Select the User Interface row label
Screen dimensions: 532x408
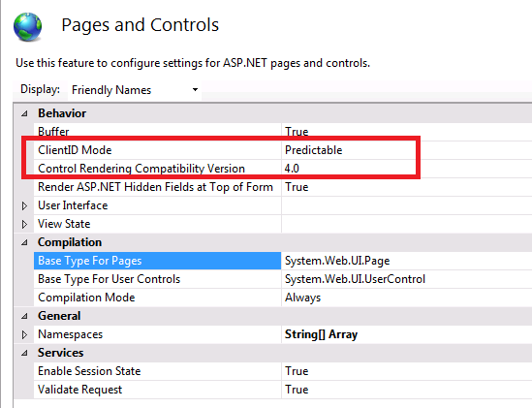[x=73, y=205]
